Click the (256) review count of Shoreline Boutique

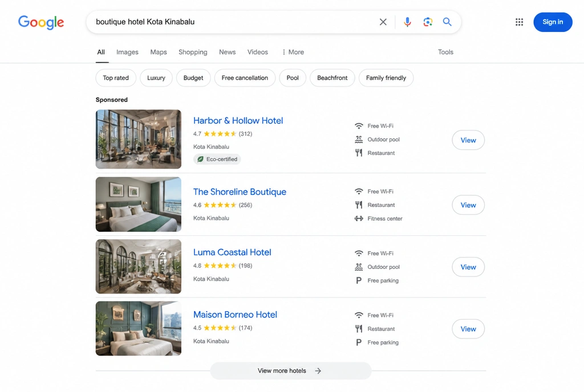point(245,205)
